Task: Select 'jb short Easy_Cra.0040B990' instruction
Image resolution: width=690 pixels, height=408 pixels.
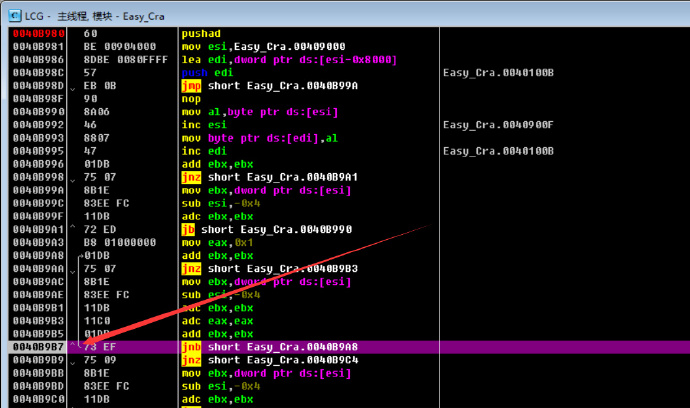Action: (266, 230)
